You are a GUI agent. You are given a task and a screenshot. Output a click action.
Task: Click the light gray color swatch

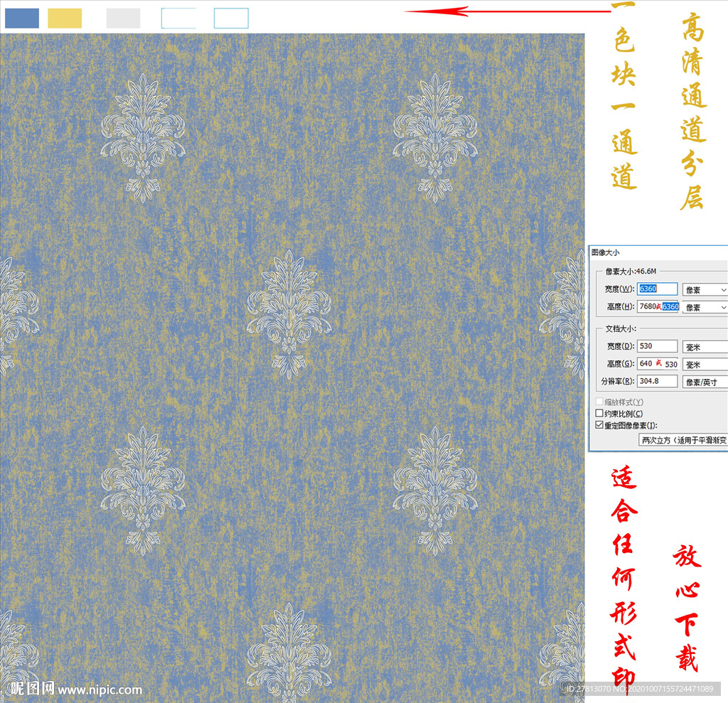[x=123, y=18]
